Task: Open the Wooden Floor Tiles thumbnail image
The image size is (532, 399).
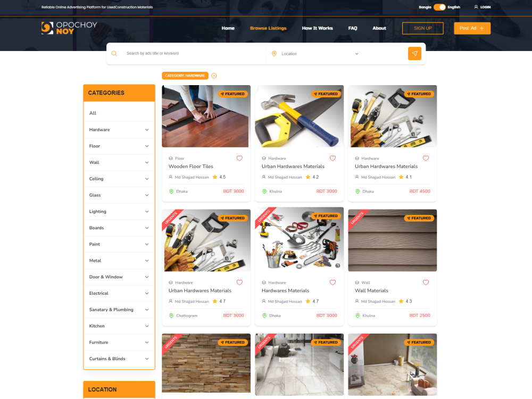Action: (x=206, y=116)
